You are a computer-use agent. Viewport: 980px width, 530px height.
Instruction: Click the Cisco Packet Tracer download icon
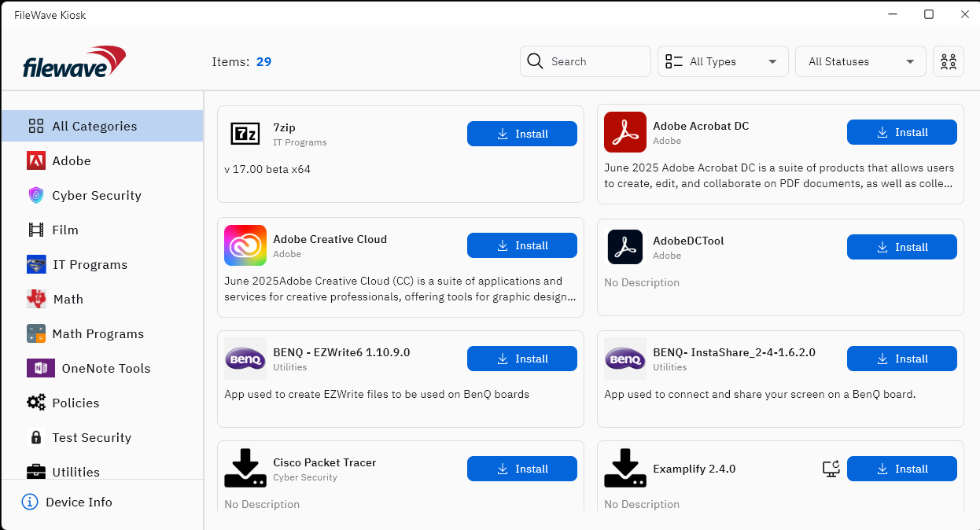(x=245, y=469)
